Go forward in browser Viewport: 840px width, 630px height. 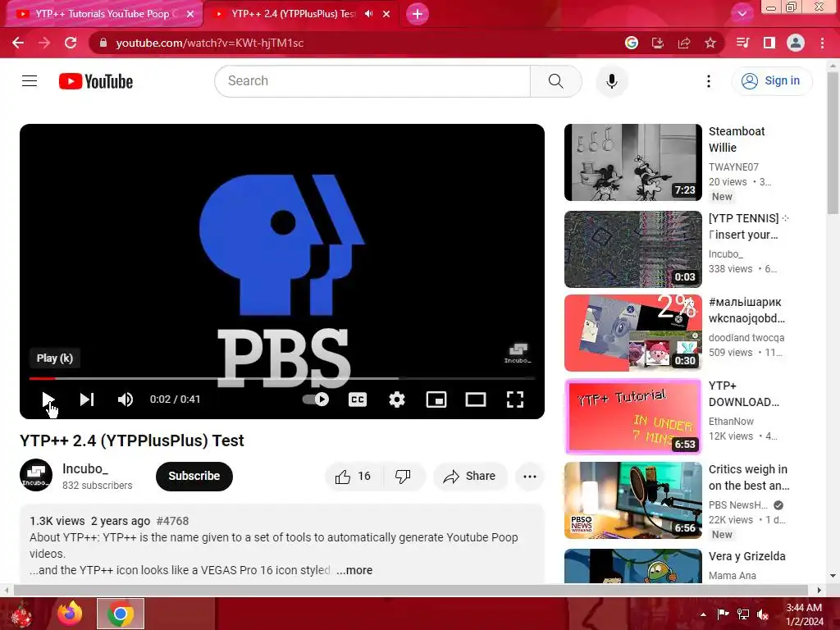44,43
